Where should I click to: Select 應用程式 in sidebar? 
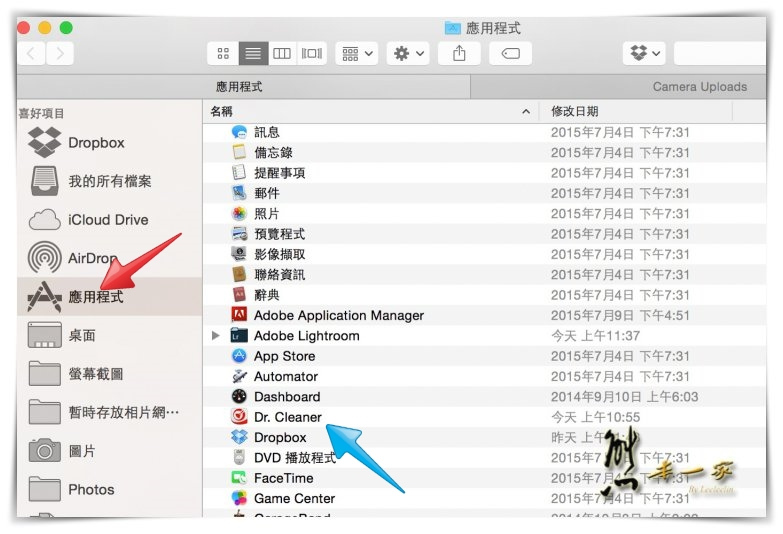[109, 297]
